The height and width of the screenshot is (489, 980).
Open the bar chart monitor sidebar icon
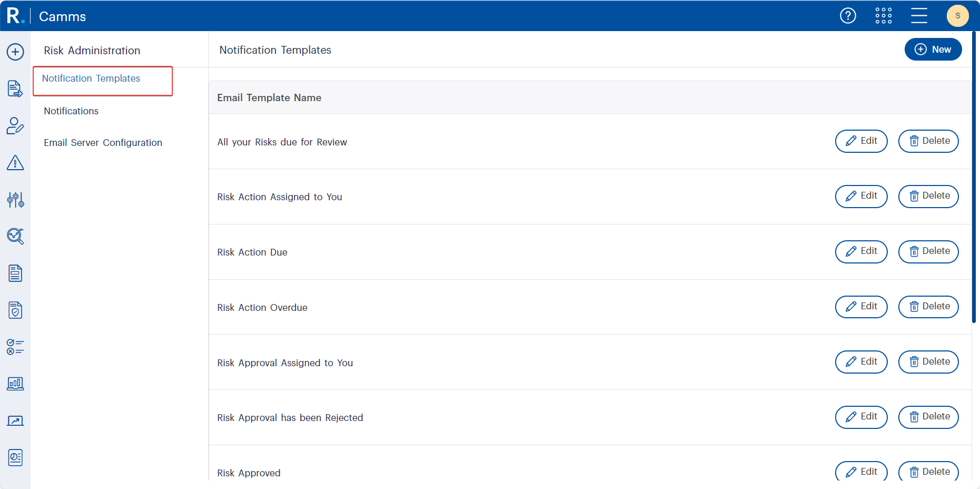click(x=15, y=384)
